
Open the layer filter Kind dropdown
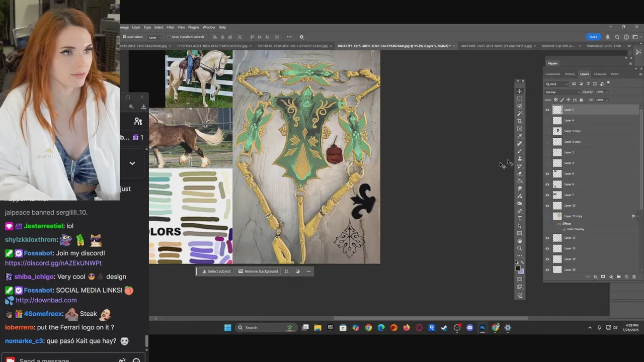(x=557, y=84)
